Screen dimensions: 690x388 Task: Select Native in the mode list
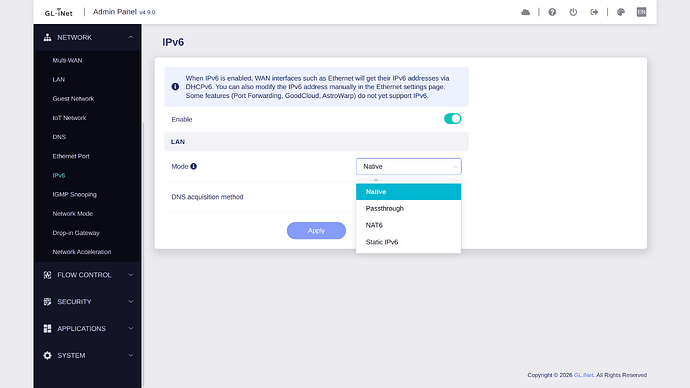click(408, 192)
